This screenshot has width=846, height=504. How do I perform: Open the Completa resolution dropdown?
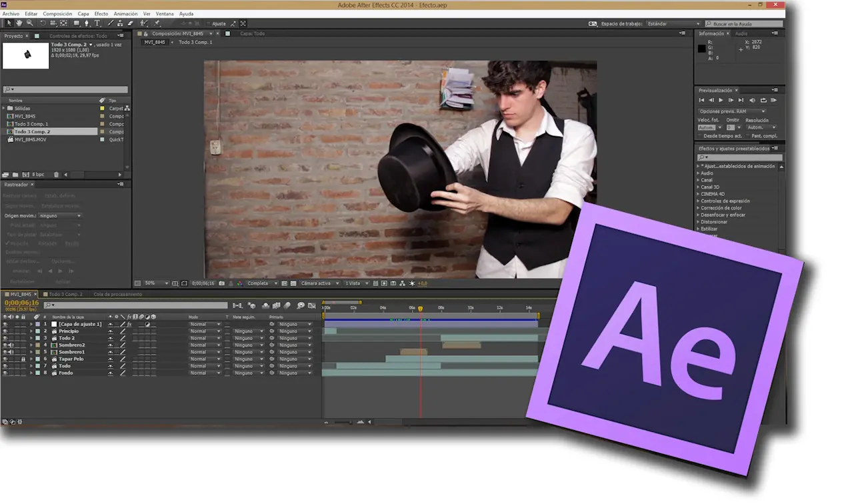pos(261,283)
